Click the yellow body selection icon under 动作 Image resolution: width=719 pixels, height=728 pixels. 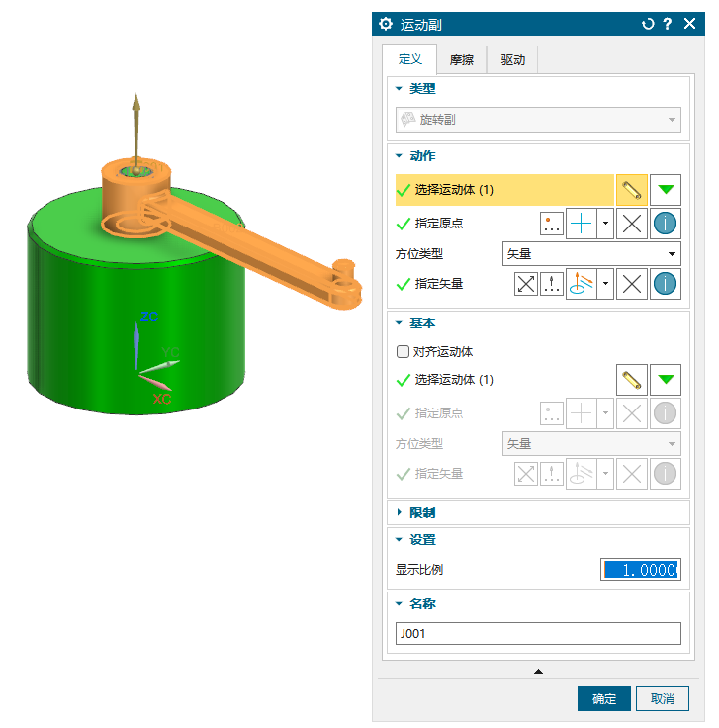[632, 189]
